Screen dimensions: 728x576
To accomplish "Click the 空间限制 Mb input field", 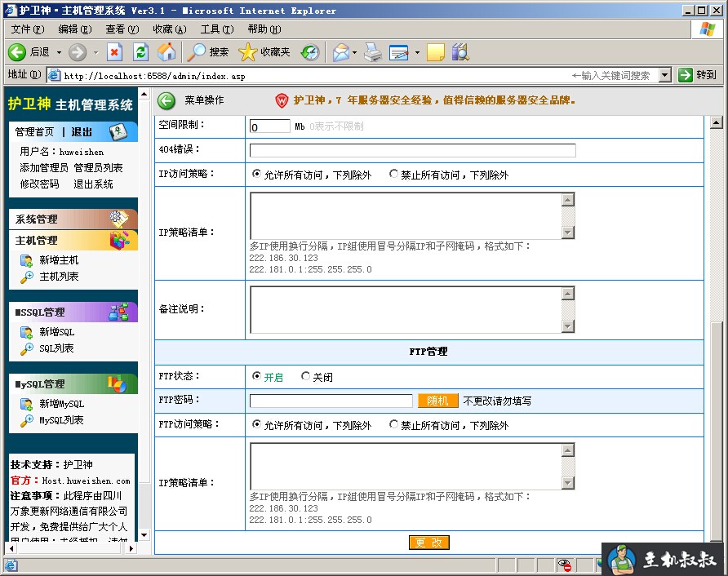I will click(270, 126).
